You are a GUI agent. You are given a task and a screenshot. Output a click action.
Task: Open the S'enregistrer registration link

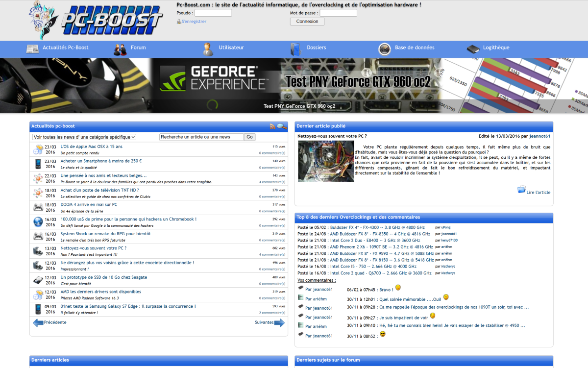(x=194, y=22)
